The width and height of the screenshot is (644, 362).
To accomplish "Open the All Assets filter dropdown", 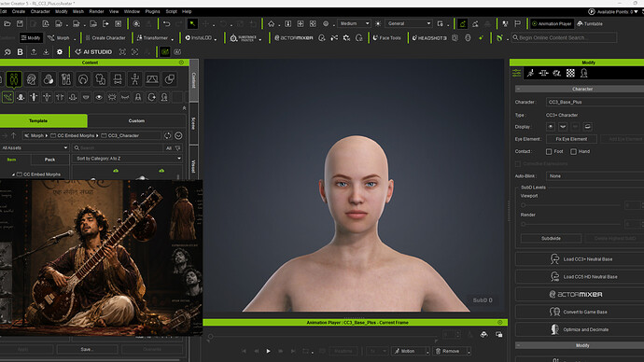I will click(x=35, y=147).
